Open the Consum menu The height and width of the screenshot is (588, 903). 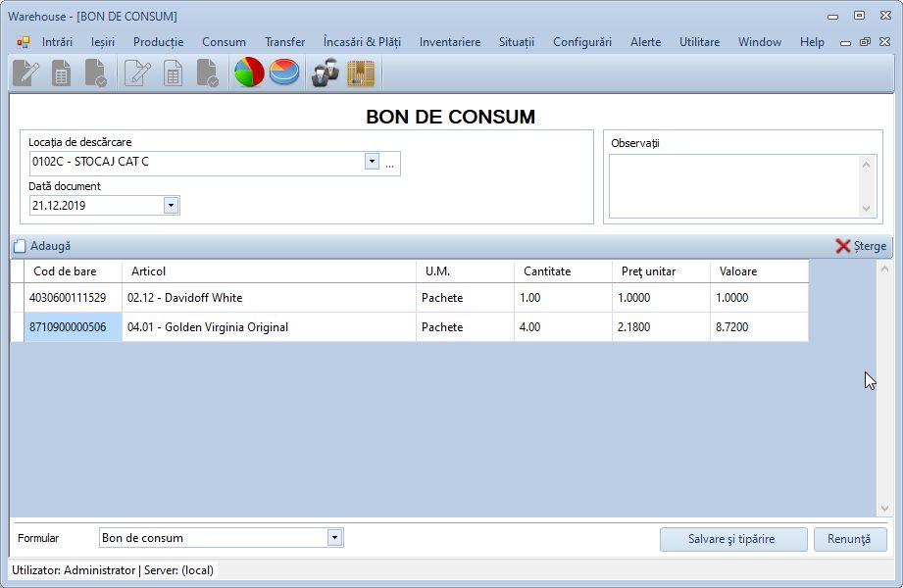click(224, 42)
